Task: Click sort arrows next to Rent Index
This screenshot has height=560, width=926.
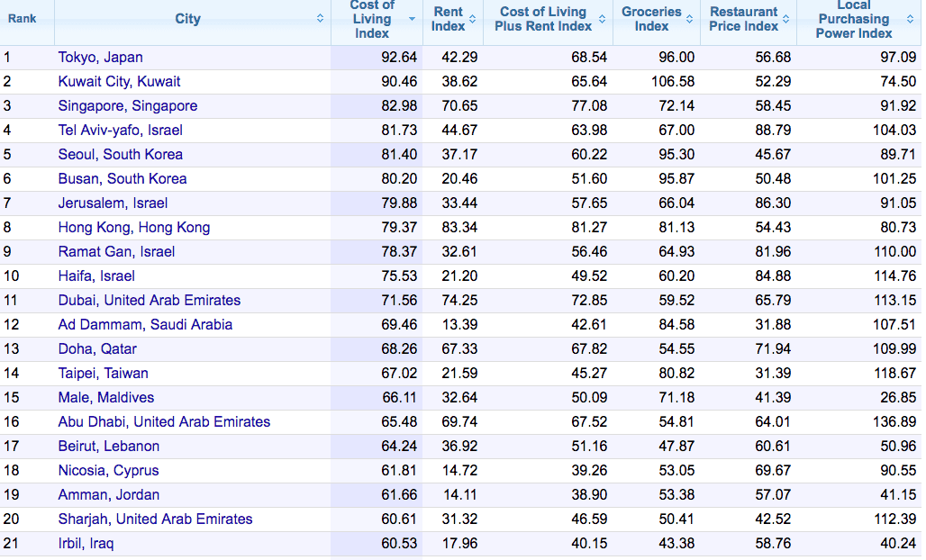Action: click(472, 19)
